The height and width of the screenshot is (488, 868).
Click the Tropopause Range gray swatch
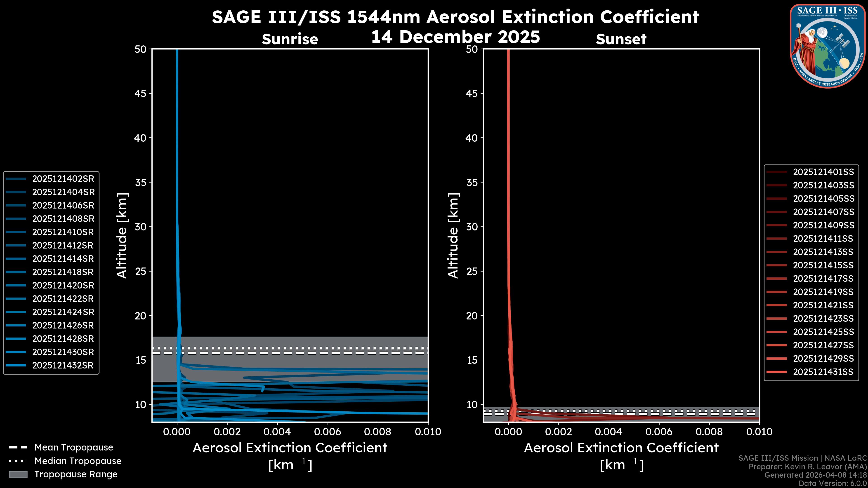tap(18, 474)
